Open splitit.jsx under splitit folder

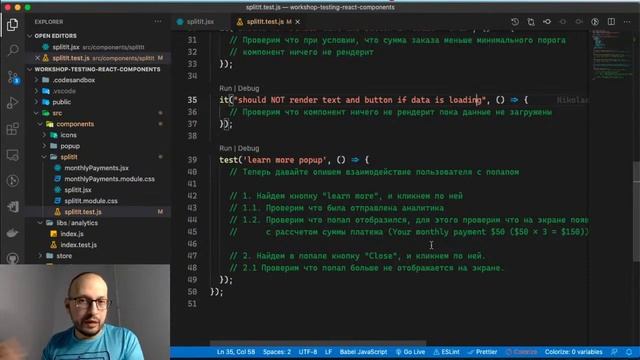click(x=78, y=190)
